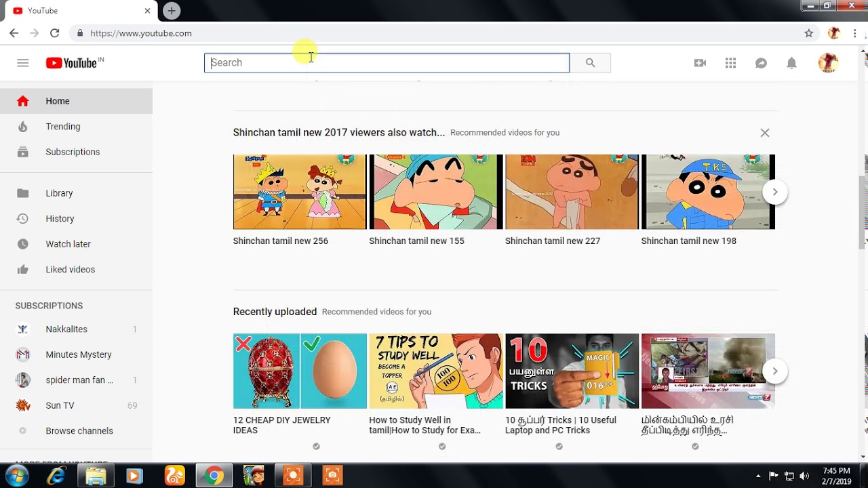Screen dimensions: 868x488
Task: Open the Nakkalites subscription channel
Action: click(76, 329)
